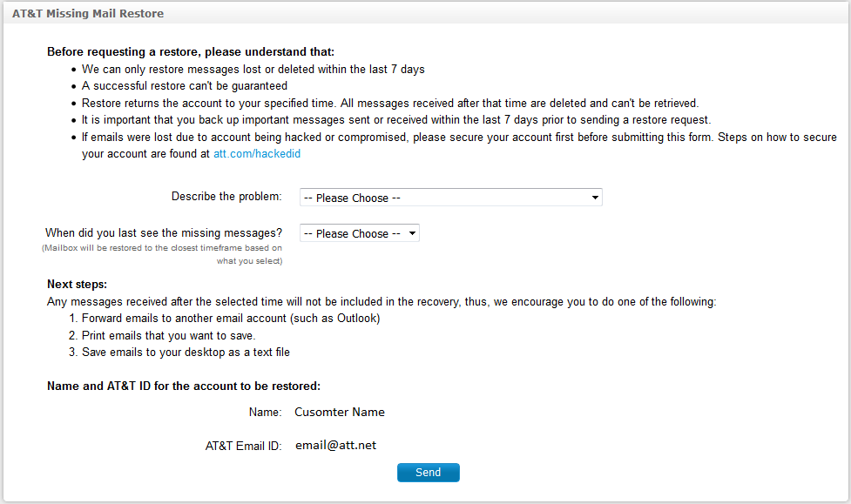This screenshot has height=504, width=851.
Task: Click the "successful restore can't be guaranteed" bullet
Action: (184, 85)
